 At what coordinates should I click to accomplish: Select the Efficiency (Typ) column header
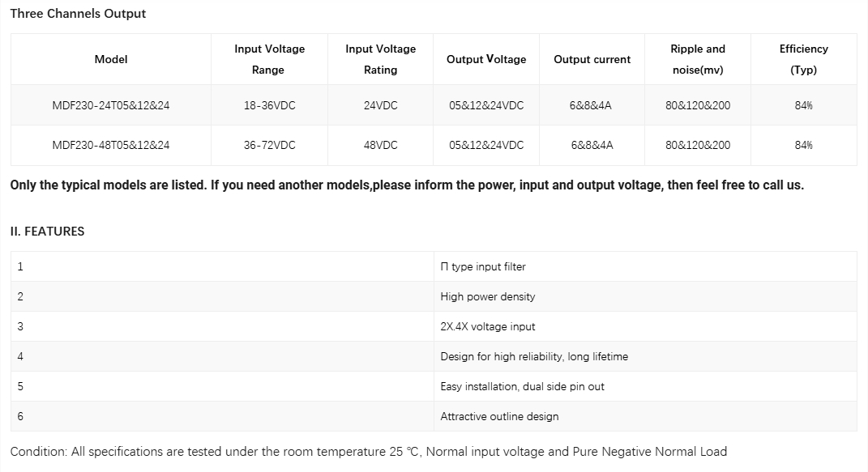click(x=804, y=59)
